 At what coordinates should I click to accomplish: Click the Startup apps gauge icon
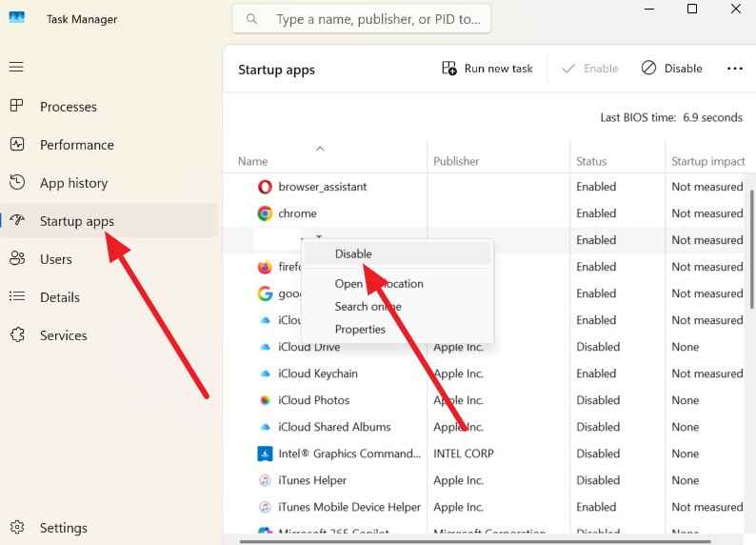17,220
